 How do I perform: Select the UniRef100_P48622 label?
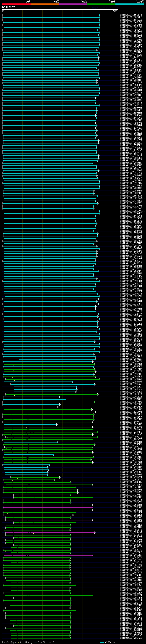[x=131, y=75]
